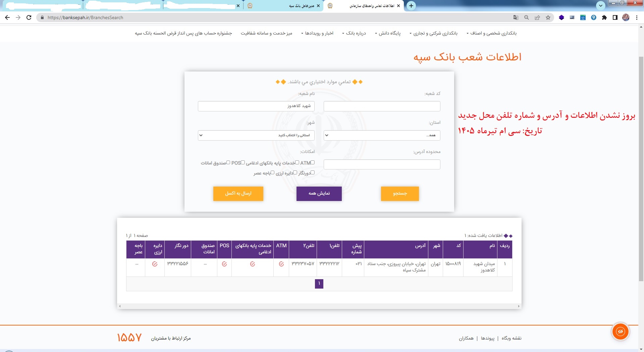The width and height of the screenshot is (644, 352).
Task: Click the orange جستجو search button
Action: [400, 194]
